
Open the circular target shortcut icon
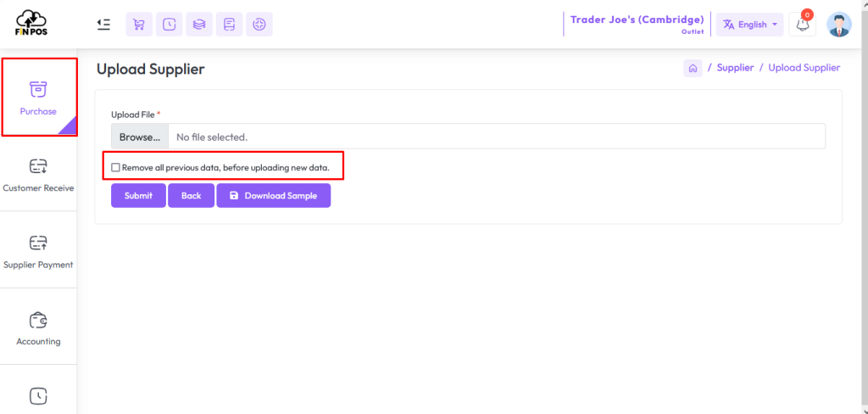[259, 25]
